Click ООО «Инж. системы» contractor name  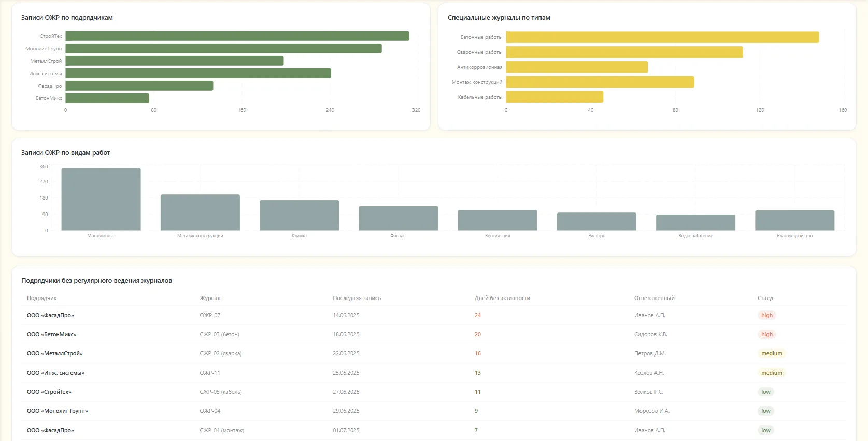point(55,373)
